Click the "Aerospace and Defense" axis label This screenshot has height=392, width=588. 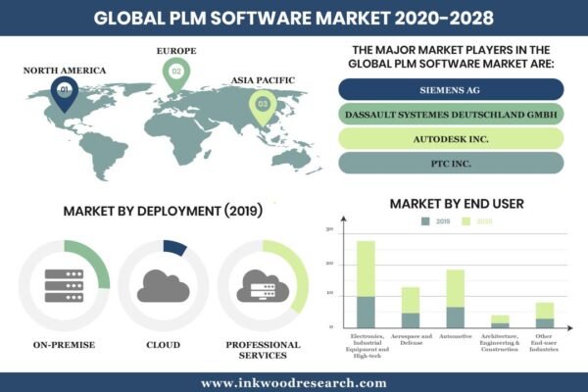tap(412, 339)
